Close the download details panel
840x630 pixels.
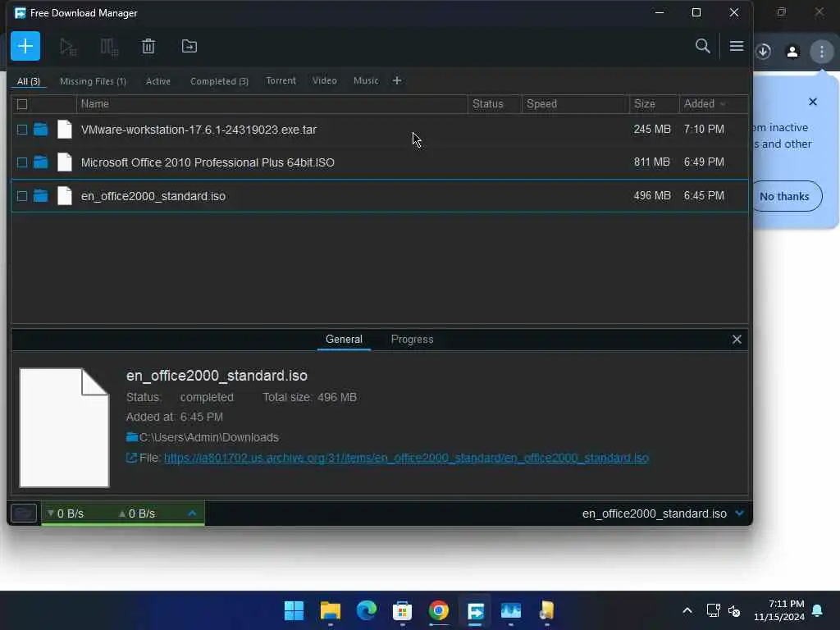click(737, 339)
